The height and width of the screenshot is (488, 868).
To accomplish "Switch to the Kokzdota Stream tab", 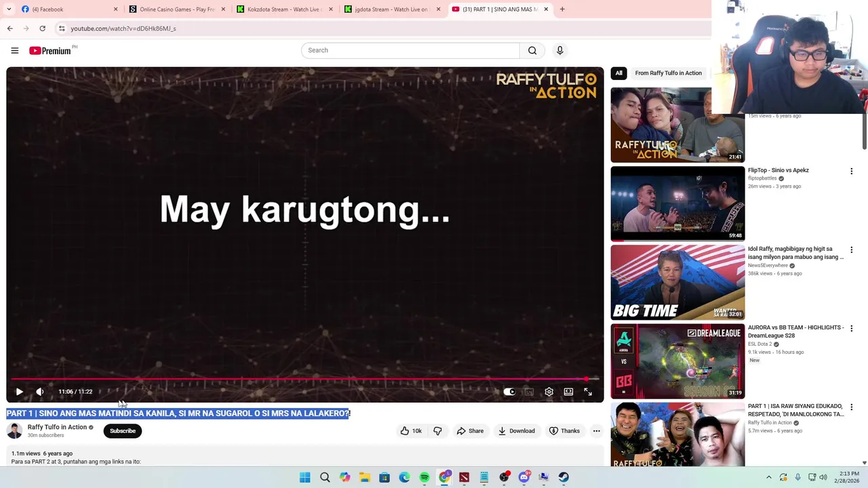I will coord(283,9).
